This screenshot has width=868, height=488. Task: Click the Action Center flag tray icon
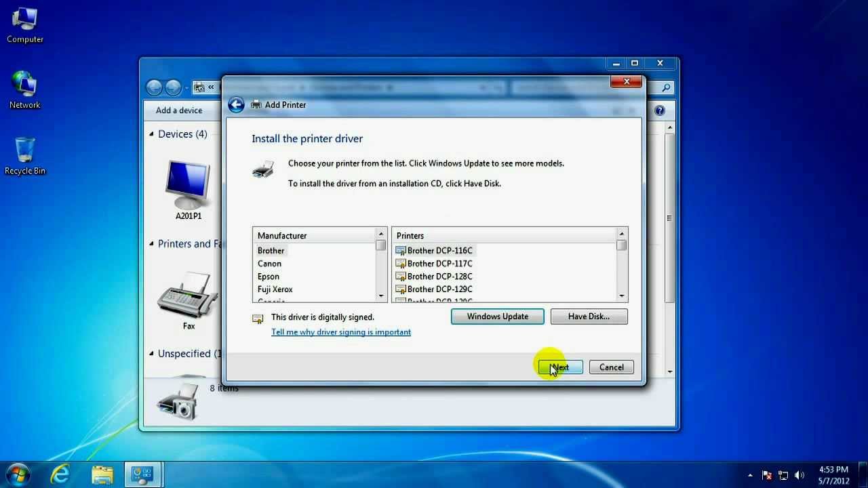(x=768, y=475)
